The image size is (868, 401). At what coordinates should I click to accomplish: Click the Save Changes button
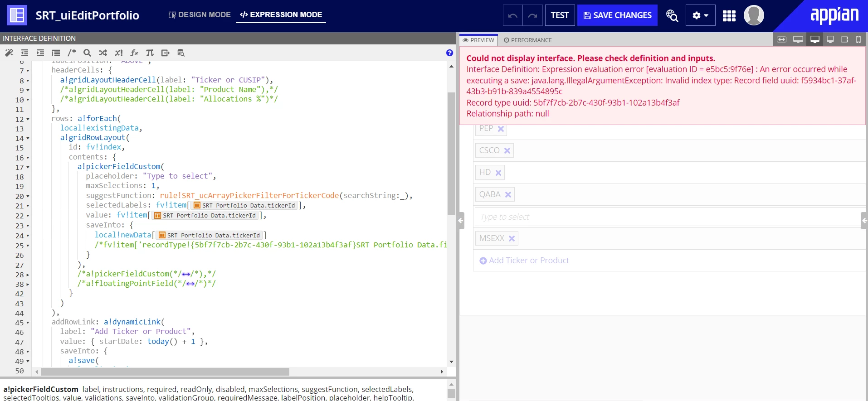617,15
